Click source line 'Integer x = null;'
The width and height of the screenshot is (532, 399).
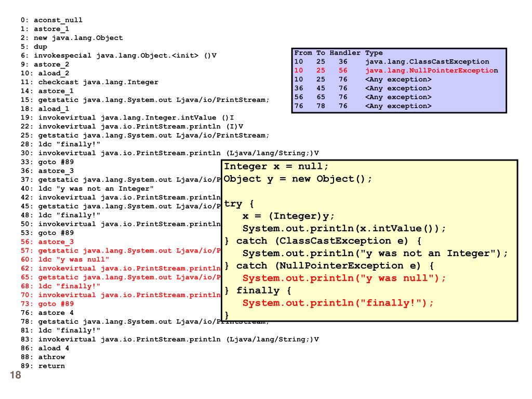pyautogui.click(x=276, y=166)
